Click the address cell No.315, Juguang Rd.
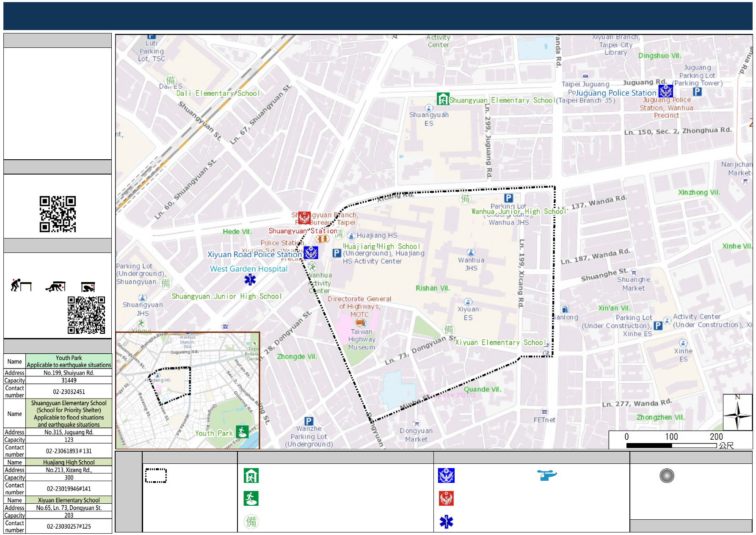The height and width of the screenshot is (535, 756). coord(69,432)
